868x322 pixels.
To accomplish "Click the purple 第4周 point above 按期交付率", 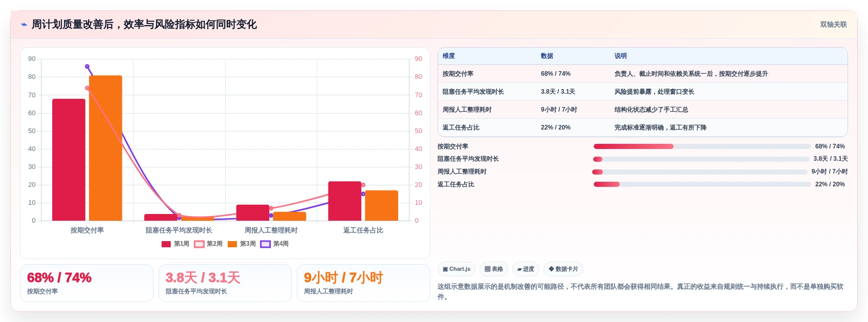I will pyautogui.click(x=87, y=67).
